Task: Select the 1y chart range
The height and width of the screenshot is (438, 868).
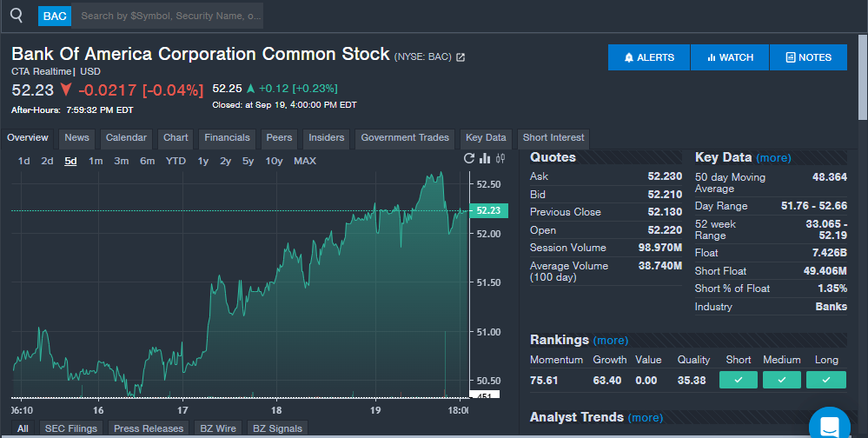Action: 203,161
